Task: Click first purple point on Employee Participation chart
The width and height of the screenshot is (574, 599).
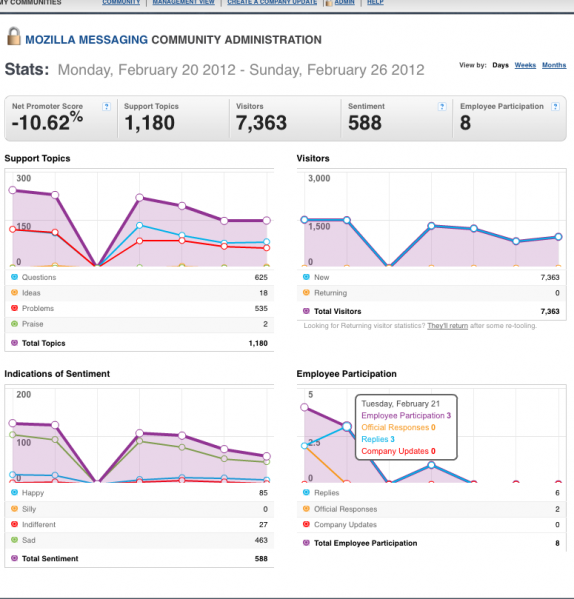Action: click(x=304, y=407)
